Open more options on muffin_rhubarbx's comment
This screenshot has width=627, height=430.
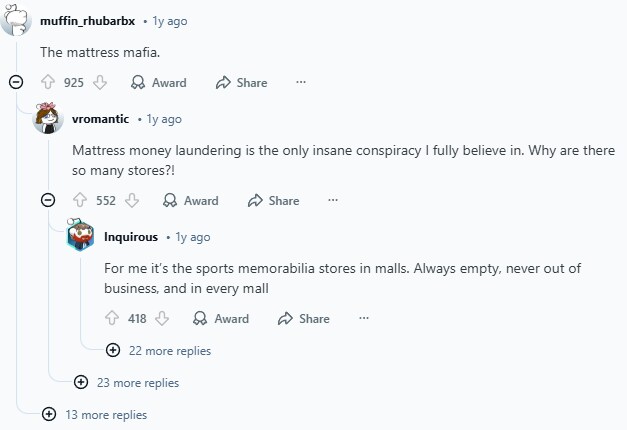(300, 83)
